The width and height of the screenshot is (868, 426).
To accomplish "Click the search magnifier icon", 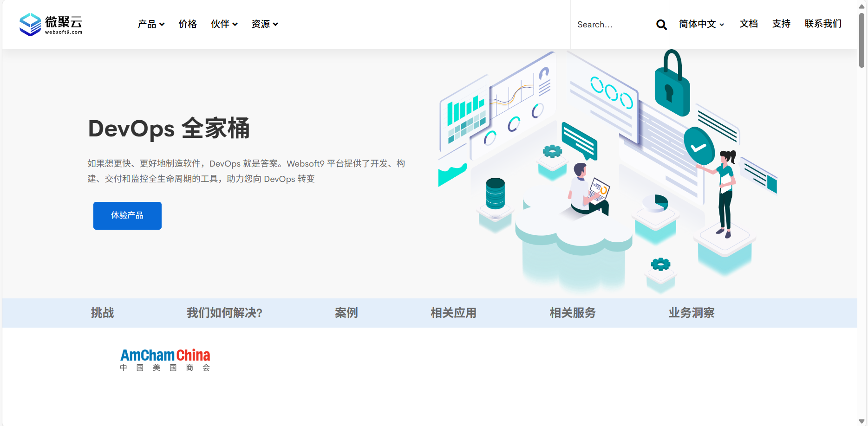I will pyautogui.click(x=661, y=24).
